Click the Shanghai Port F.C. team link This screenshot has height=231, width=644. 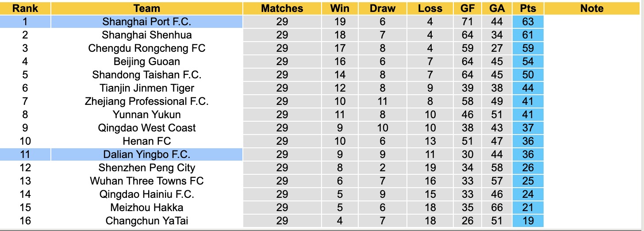[x=147, y=22]
